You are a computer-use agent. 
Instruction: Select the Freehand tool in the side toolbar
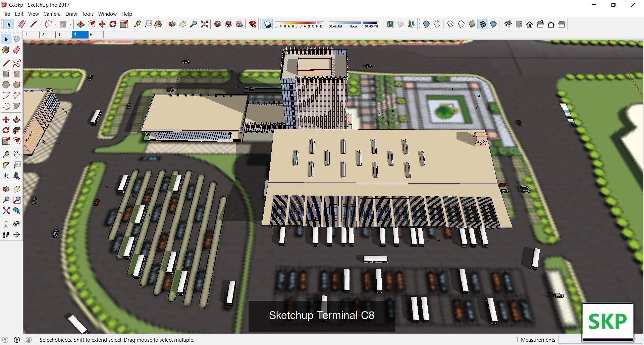point(17,63)
